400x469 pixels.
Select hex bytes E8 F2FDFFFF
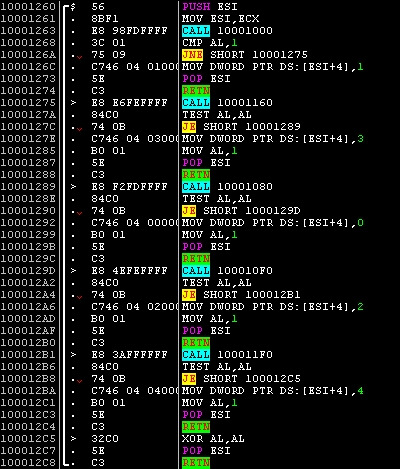(129, 186)
